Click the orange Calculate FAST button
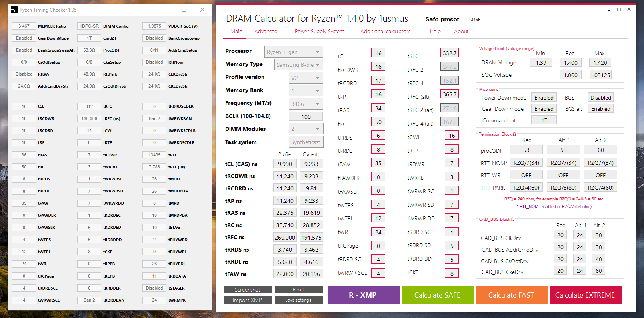Image resolution: width=644 pixels, height=318 pixels. coord(511,295)
